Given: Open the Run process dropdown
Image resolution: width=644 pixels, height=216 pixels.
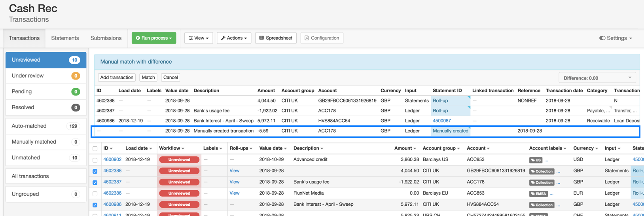Looking at the screenshot, I should (x=154, y=38).
